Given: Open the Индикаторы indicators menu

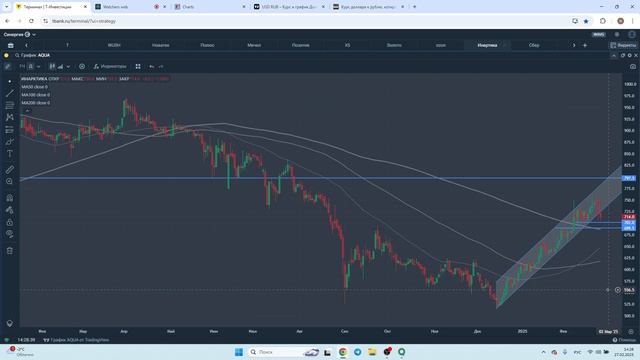Looking at the screenshot, I should [x=110, y=66].
